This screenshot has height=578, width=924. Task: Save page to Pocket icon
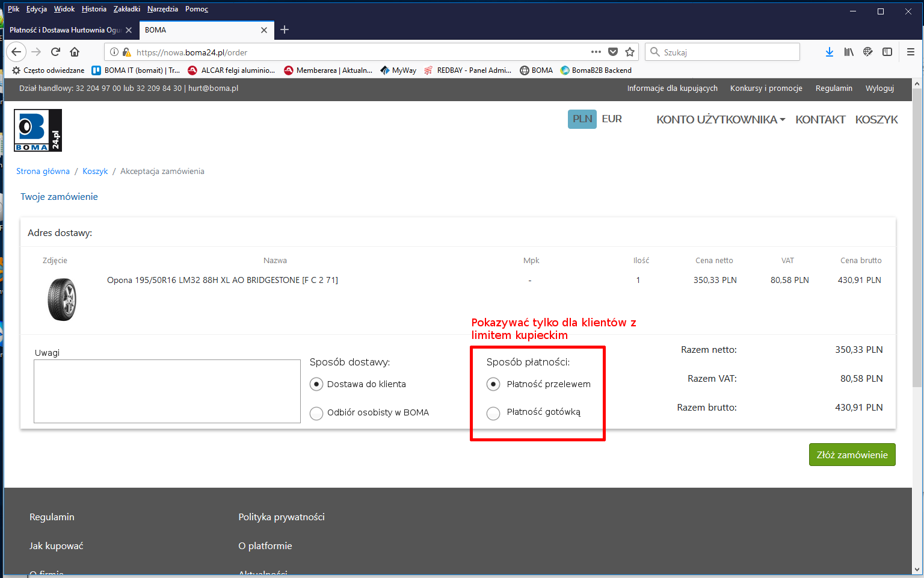click(613, 52)
